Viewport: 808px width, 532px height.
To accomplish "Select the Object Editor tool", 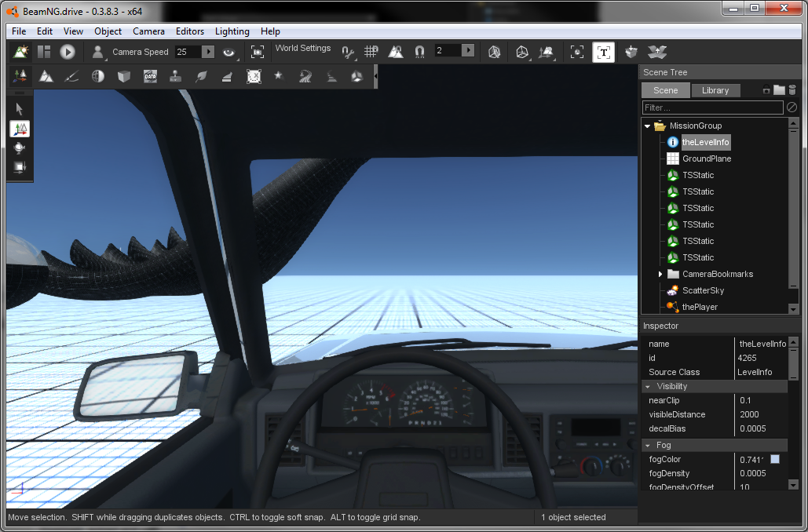I will (21, 77).
